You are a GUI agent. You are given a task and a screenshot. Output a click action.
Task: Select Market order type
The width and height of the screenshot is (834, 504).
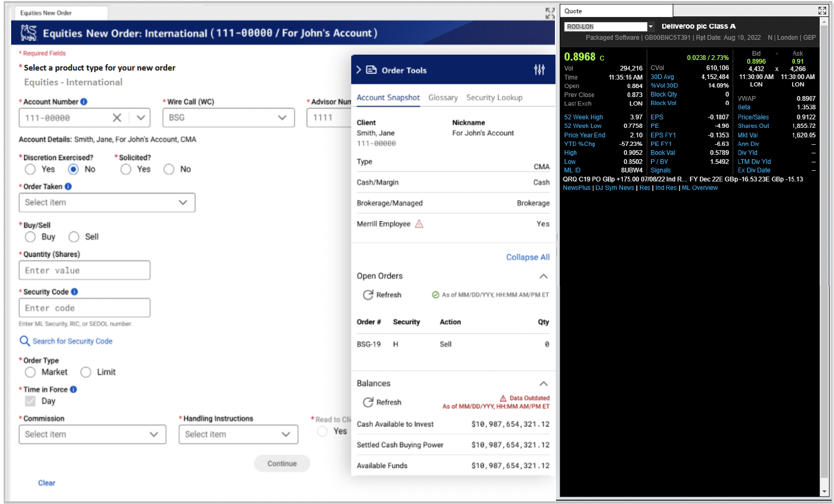[30, 372]
